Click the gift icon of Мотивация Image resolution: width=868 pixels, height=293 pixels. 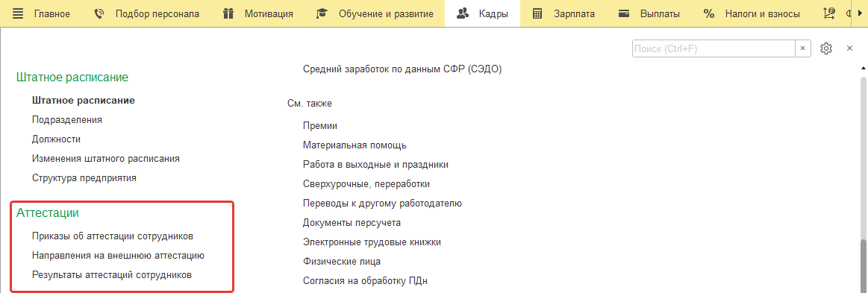click(228, 14)
